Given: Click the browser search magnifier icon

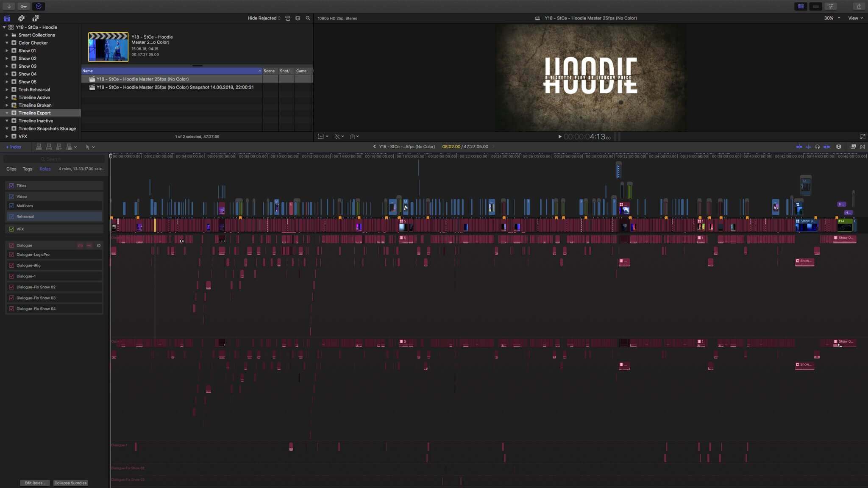Looking at the screenshot, I should pos(308,18).
